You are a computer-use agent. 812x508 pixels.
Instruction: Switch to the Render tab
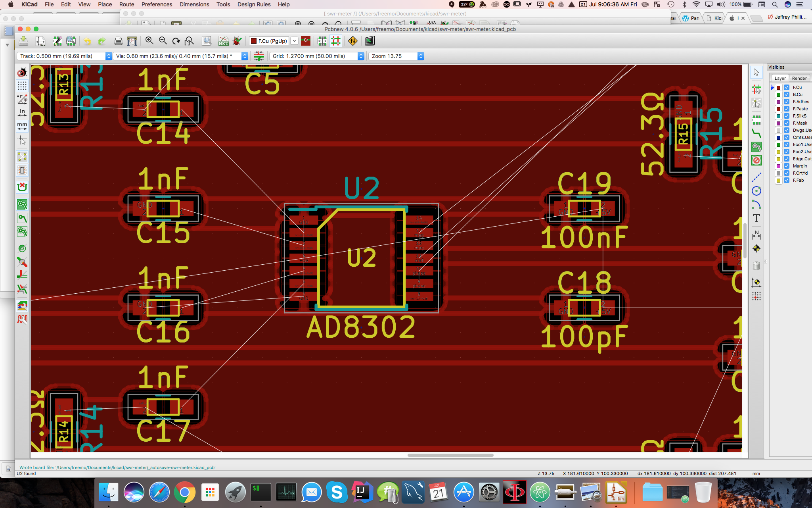pyautogui.click(x=799, y=78)
